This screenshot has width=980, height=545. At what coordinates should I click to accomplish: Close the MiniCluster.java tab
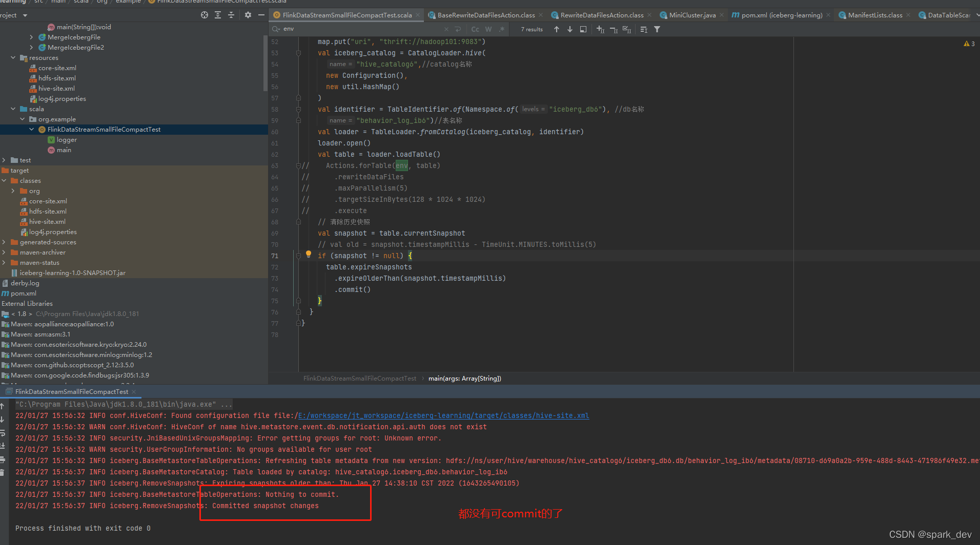point(722,15)
